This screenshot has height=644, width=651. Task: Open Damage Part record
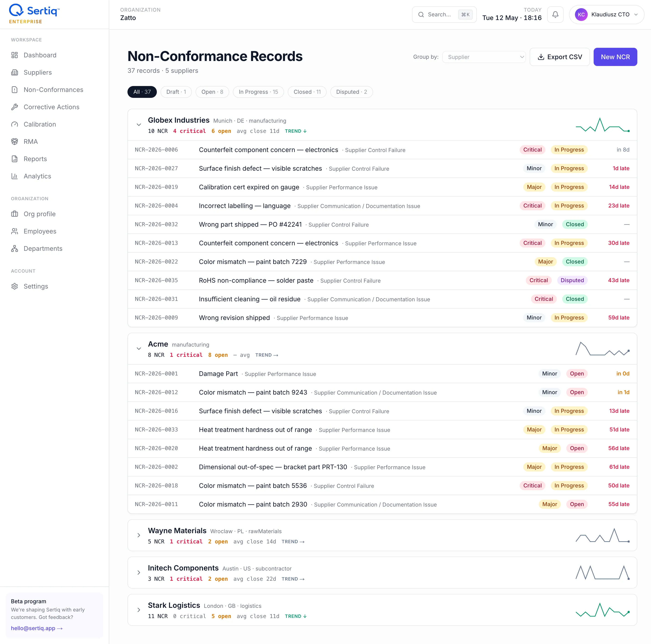382,373
